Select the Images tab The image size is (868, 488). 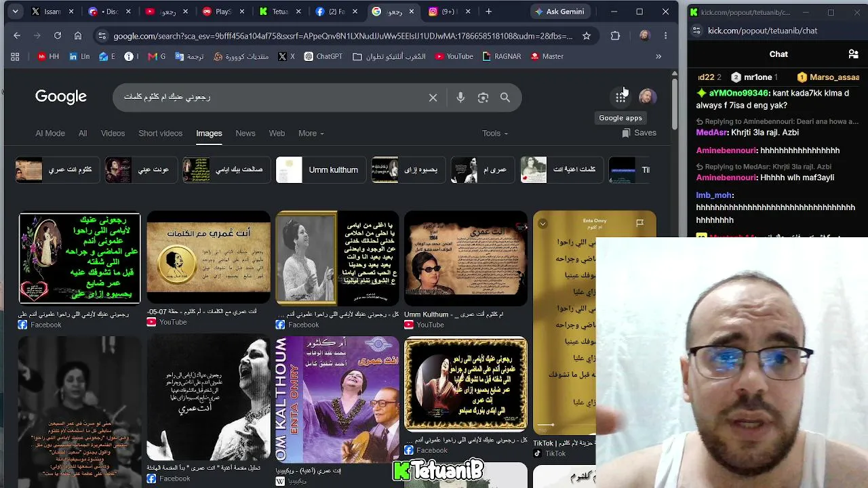pyautogui.click(x=209, y=134)
